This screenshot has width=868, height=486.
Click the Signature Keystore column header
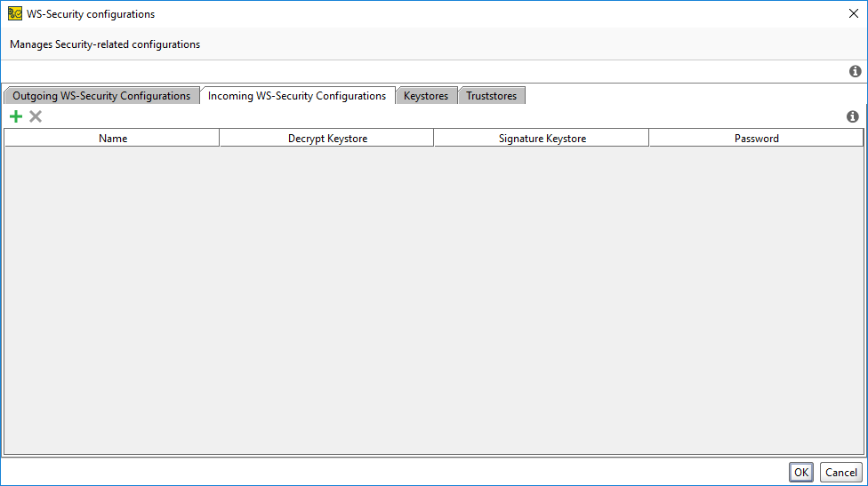tap(542, 139)
